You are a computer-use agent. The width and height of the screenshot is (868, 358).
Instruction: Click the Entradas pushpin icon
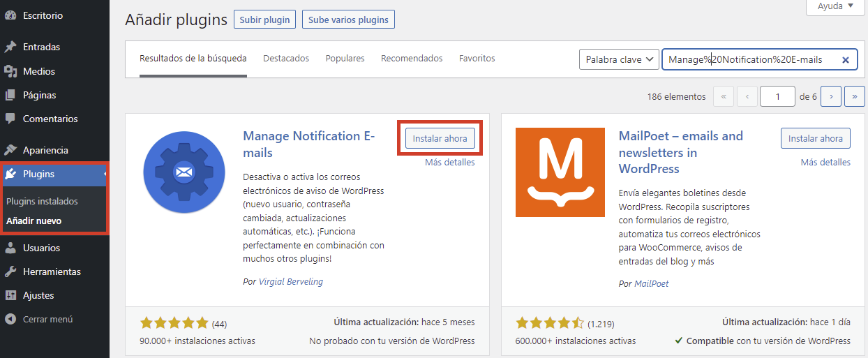click(x=10, y=47)
